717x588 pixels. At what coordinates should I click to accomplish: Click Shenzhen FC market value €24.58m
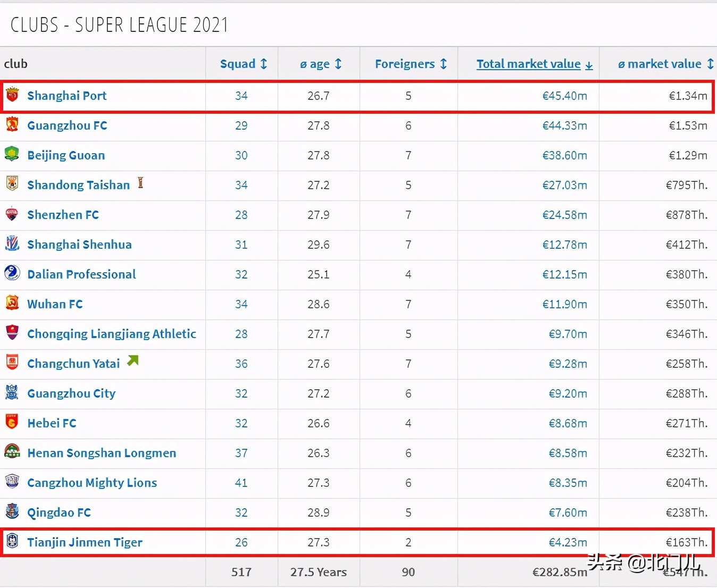click(x=565, y=215)
